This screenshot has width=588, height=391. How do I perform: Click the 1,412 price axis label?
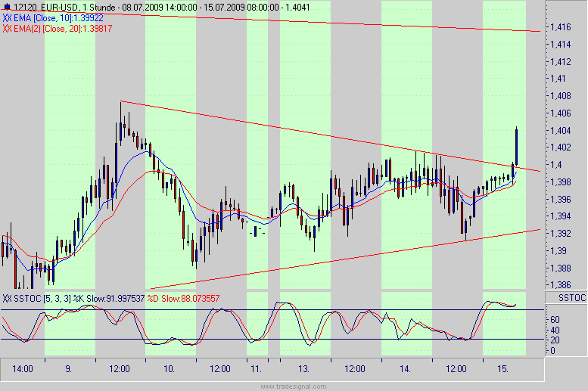tap(561, 62)
